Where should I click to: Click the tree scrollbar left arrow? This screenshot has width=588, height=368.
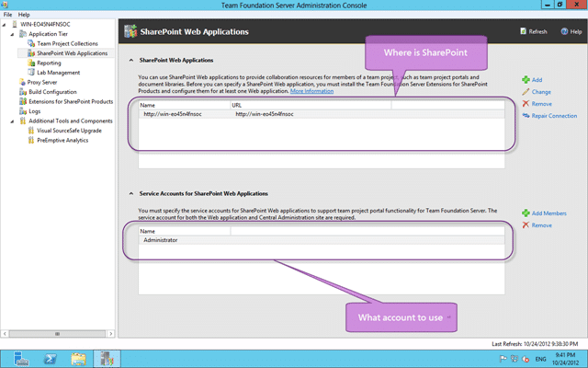(x=5, y=333)
